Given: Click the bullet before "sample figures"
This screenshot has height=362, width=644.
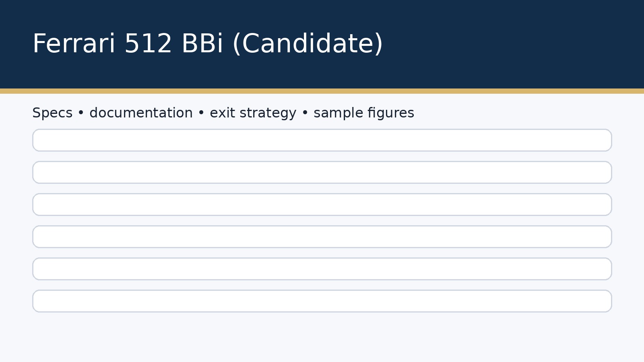Looking at the screenshot, I should (305, 113).
